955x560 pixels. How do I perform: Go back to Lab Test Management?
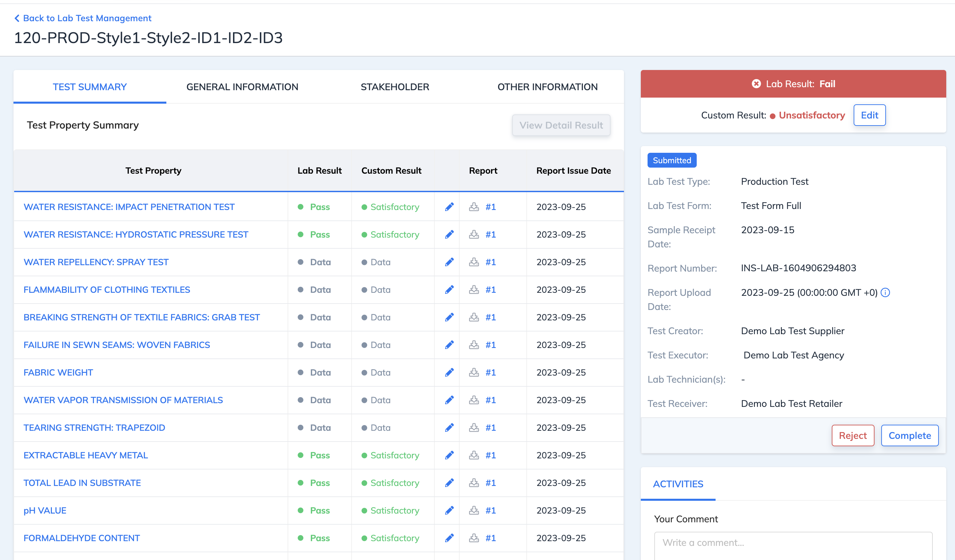click(x=87, y=18)
